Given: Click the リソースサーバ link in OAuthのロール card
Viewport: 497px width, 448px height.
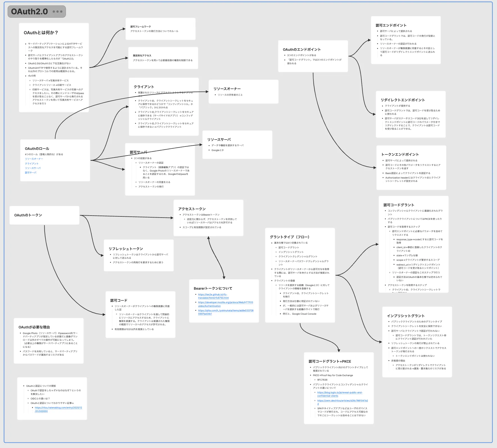Looking at the screenshot, I should pyautogui.click(x=33, y=168).
